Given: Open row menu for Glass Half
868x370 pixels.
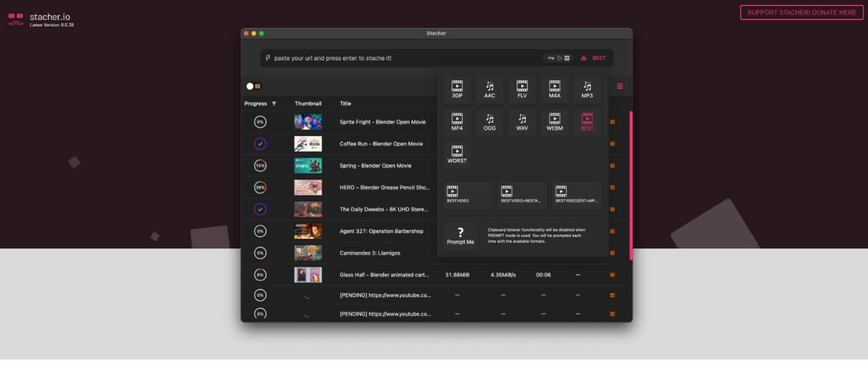Looking at the screenshot, I should tap(612, 275).
